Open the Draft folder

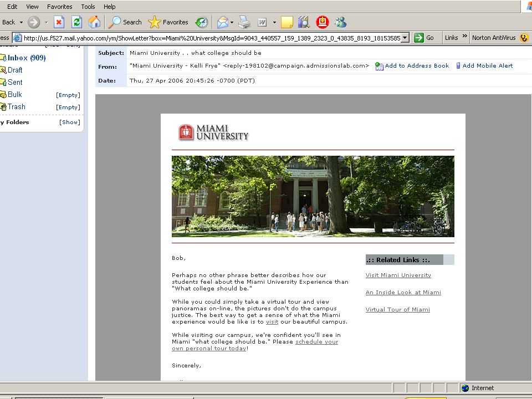point(15,70)
